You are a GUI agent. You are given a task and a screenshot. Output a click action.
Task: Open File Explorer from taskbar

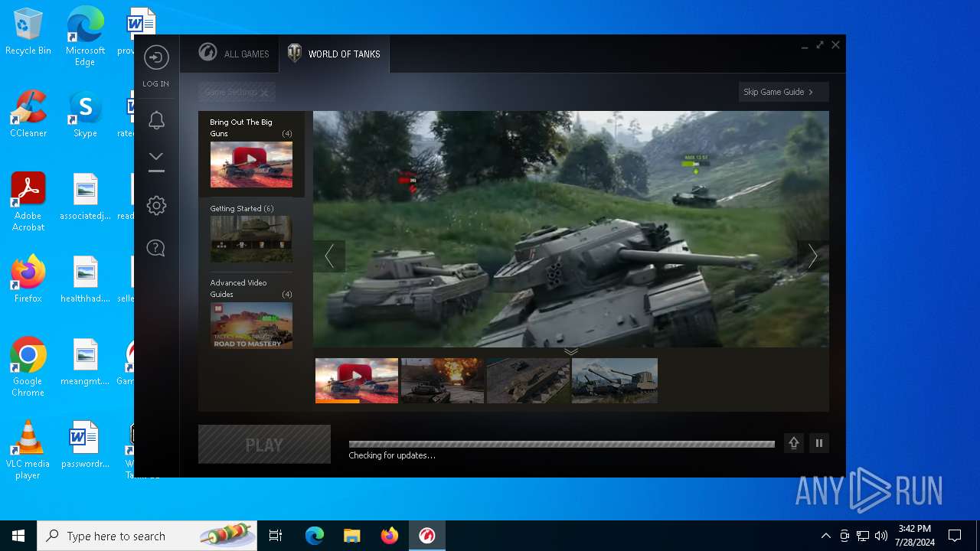pyautogui.click(x=352, y=536)
